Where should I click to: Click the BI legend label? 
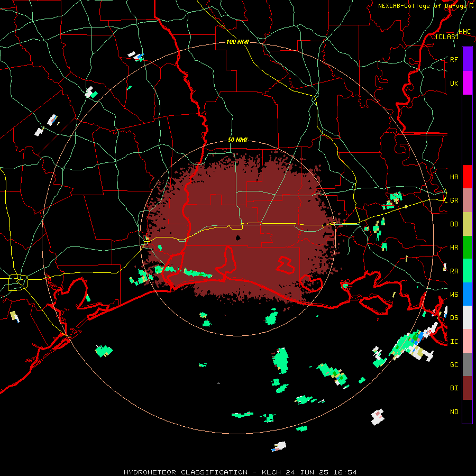coord(454,388)
